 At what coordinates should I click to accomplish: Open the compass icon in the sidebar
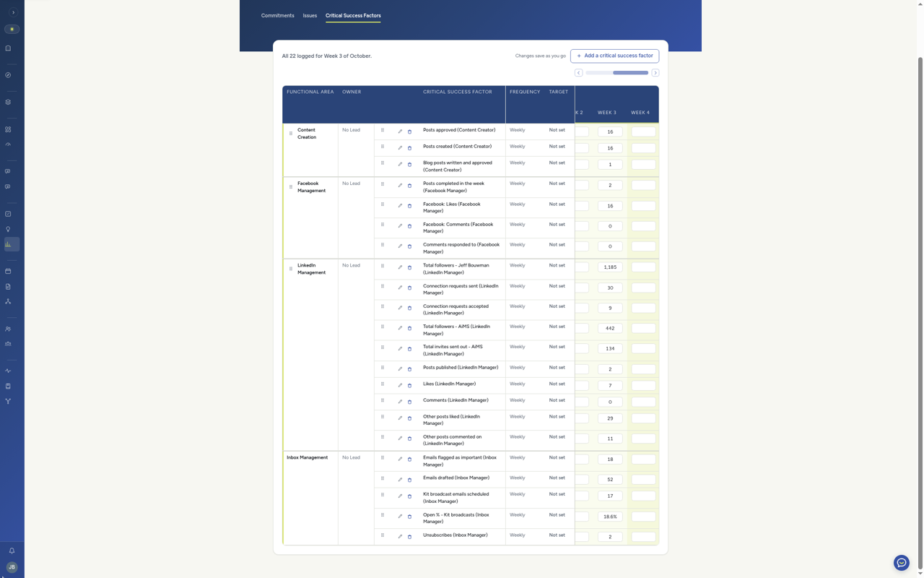click(x=8, y=75)
